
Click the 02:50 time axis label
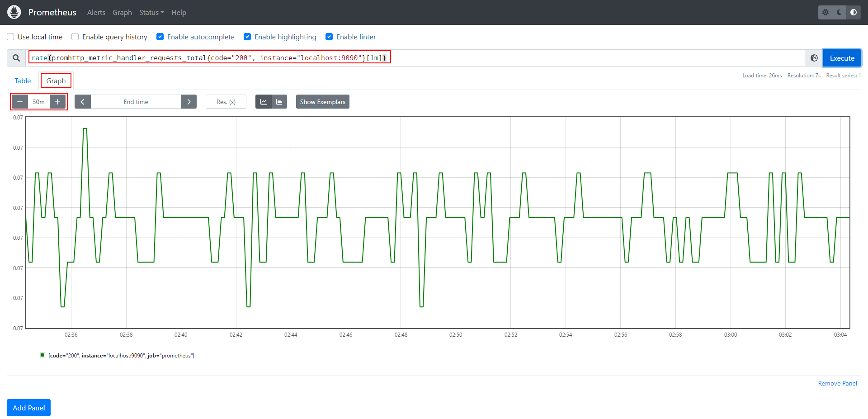(x=456, y=335)
